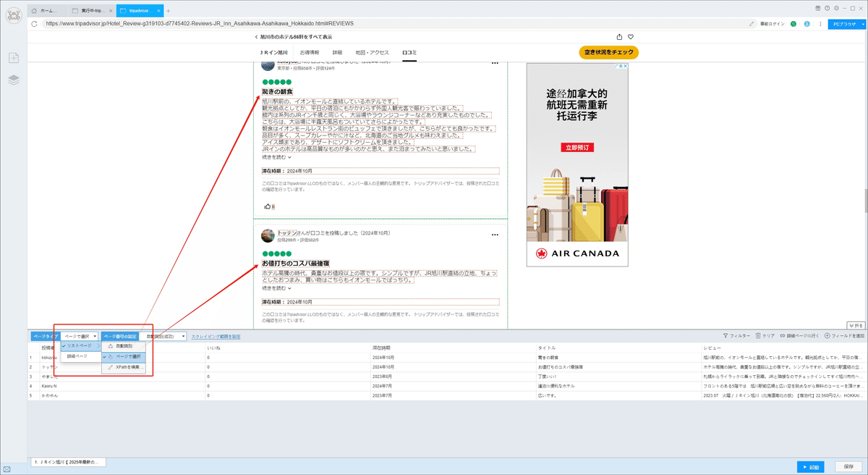Click the ページ番号の設定 button

pos(119,337)
